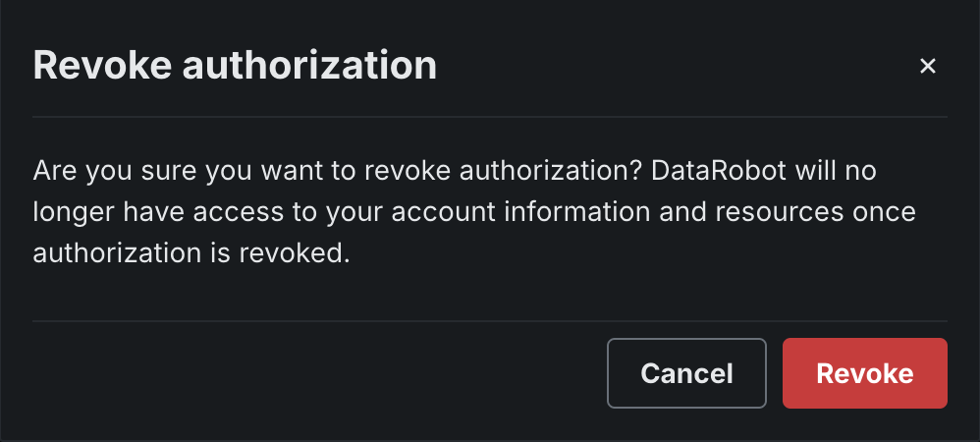This screenshot has width=980, height=442.
Task: Click the Cancel button
Action: point(686,373)
